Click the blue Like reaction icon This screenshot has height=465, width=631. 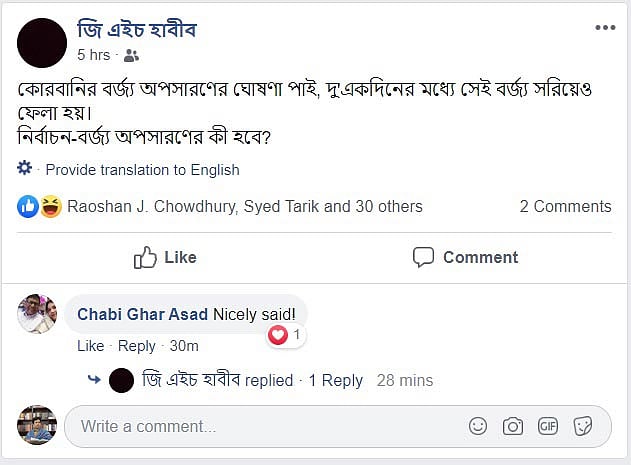click(28, 206)
